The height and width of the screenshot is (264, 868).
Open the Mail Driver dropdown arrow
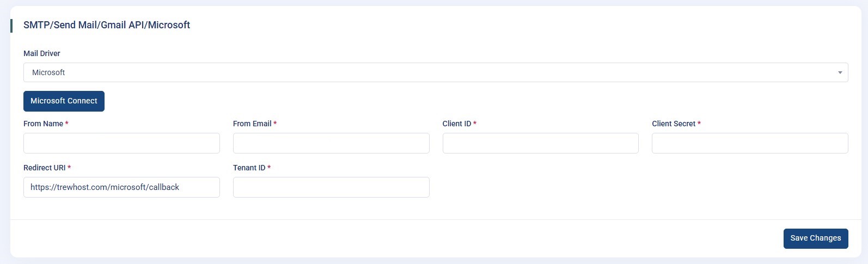pos(840,73)
